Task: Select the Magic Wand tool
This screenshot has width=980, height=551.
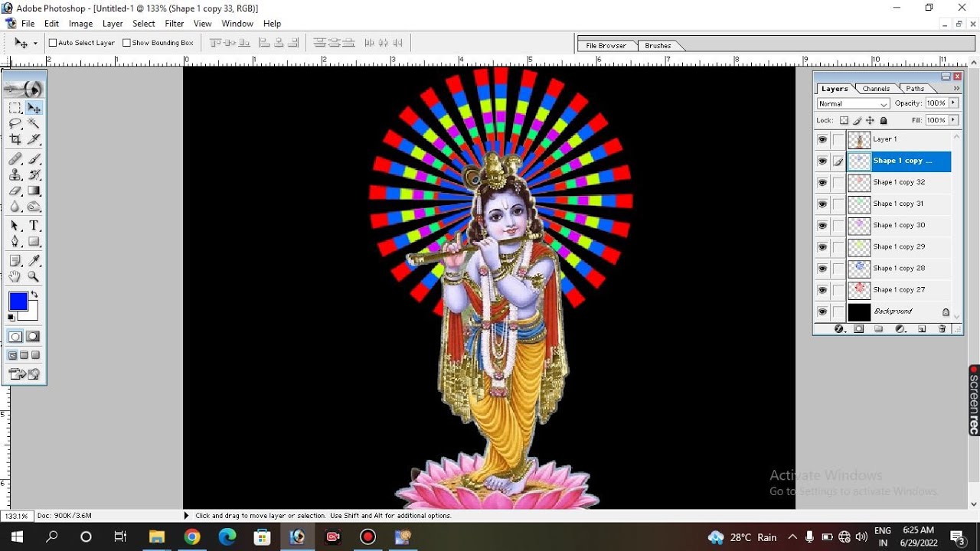Action: pyautogui.click(x=34, y=123)
